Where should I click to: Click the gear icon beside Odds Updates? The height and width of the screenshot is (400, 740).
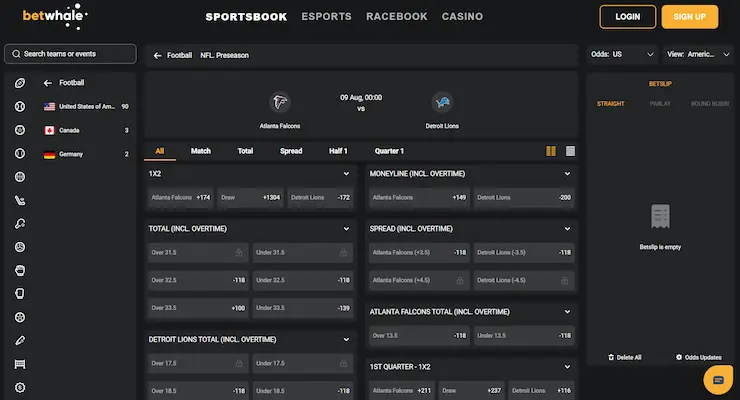coord(679,357)
